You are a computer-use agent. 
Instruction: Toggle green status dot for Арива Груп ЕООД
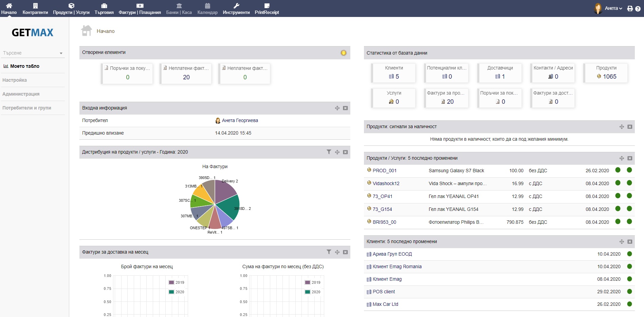pyautogui.click(x=629, y=254)
